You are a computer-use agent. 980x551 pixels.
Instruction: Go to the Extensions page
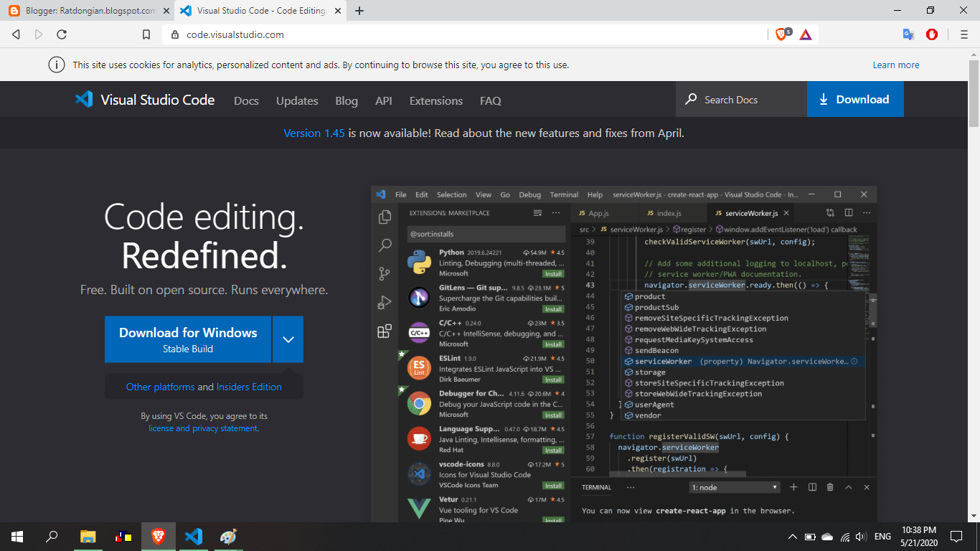436,100
